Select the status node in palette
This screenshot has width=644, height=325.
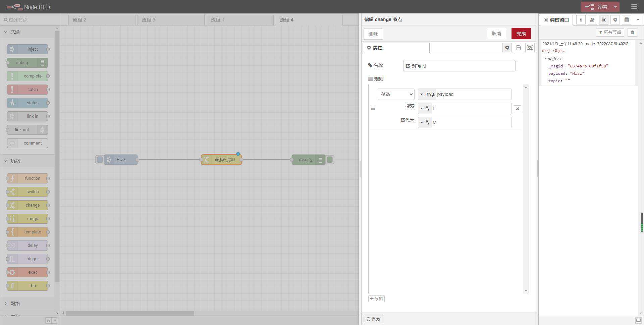coord(28,103)
